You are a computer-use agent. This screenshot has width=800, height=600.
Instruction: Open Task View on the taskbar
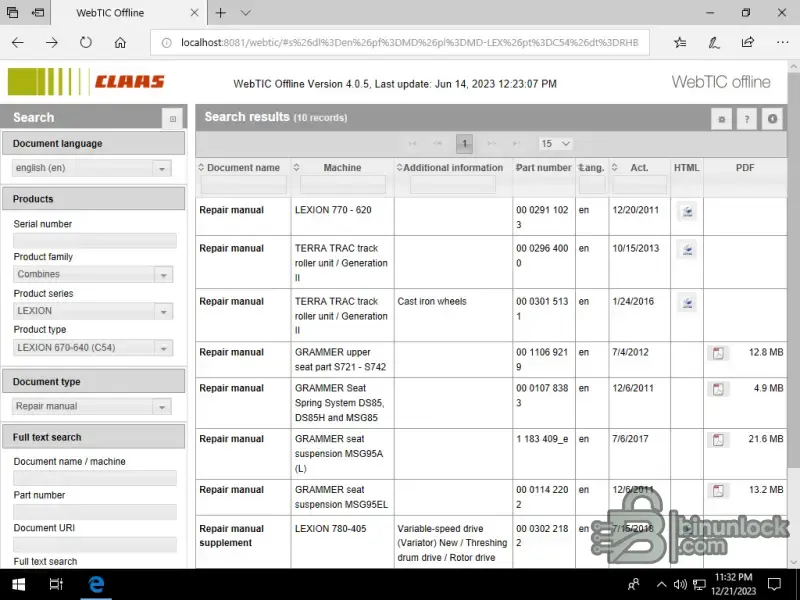click(56, 585)
